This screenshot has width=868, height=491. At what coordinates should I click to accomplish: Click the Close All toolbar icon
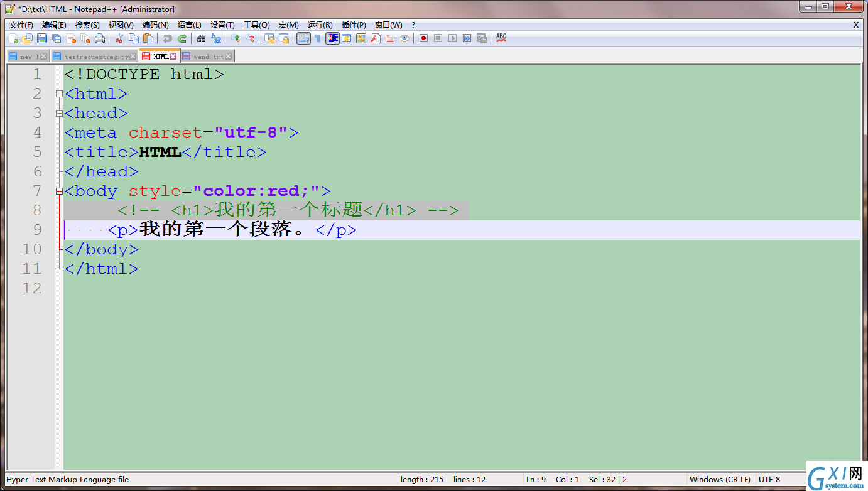tap(85, 38)
